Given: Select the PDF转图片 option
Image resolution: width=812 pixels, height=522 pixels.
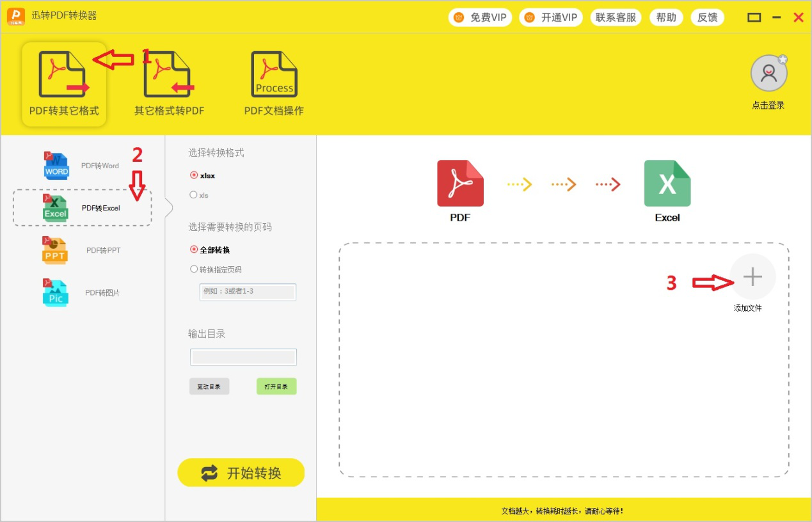Looking at the screenshot, I should pyautogui.click(x=82, y=292).
